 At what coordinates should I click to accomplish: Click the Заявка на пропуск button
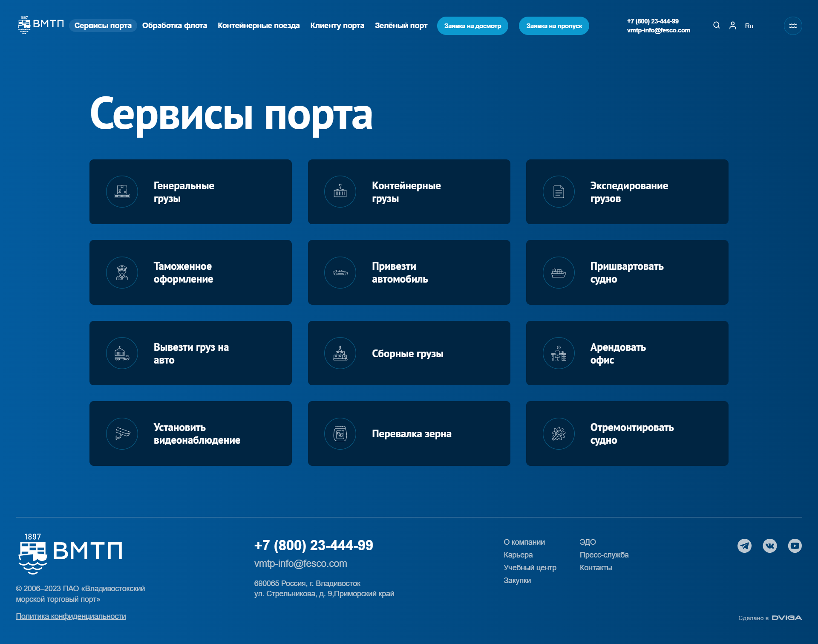click(554, 26)
